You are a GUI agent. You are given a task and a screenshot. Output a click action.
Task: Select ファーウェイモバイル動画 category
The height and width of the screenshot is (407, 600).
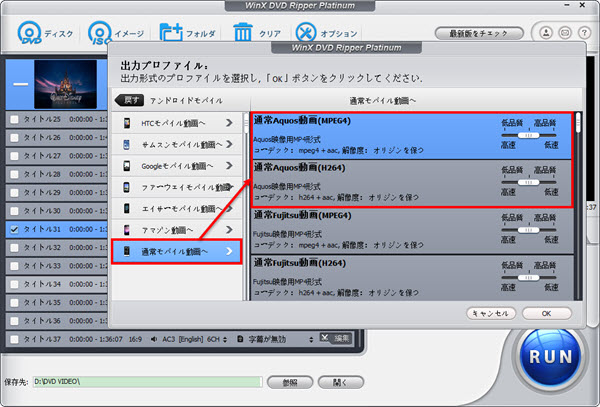[177, 187]
